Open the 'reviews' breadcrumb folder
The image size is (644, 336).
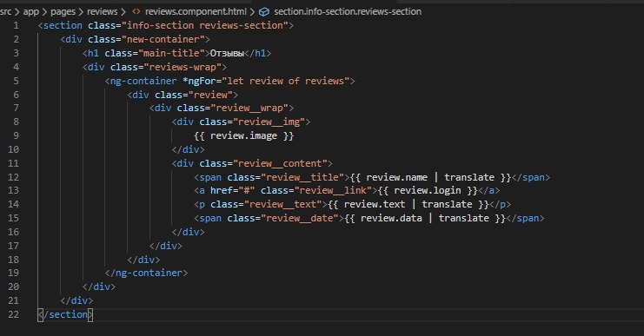(103, 11)
